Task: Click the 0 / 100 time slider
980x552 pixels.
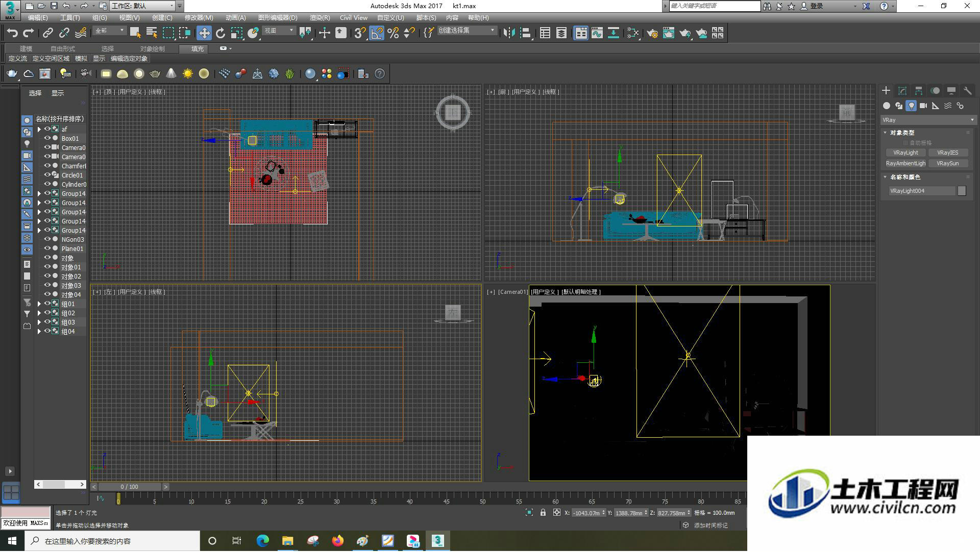Action: pyautogui.click(x=130, y=487)
